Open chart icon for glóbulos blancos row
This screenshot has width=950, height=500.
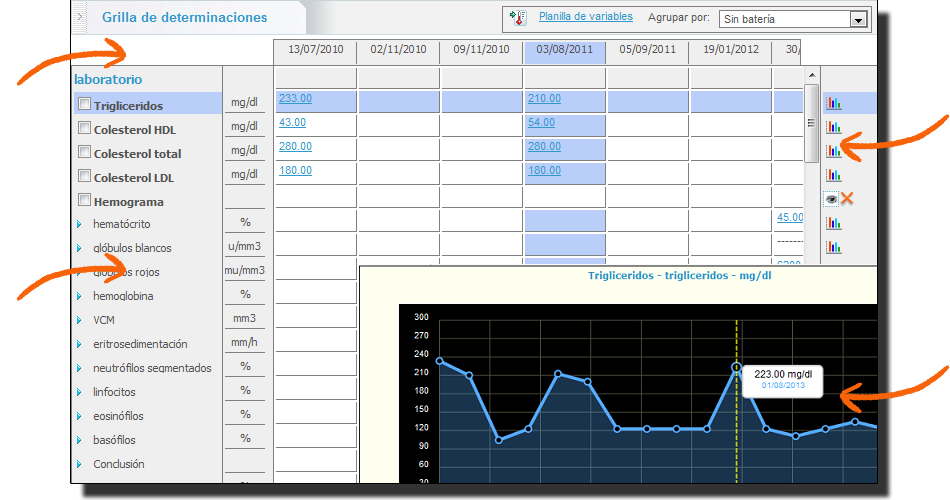coord(832,247)
